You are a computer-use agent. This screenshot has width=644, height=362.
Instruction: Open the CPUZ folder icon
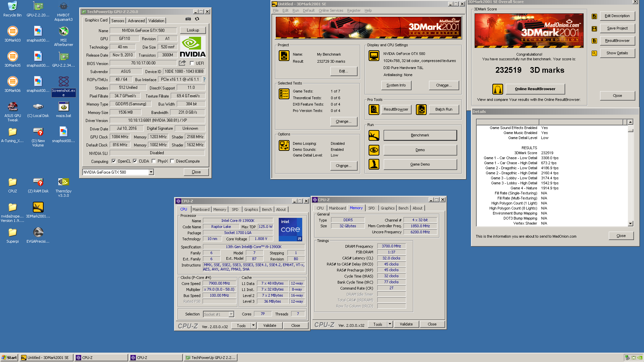[12, 185]
